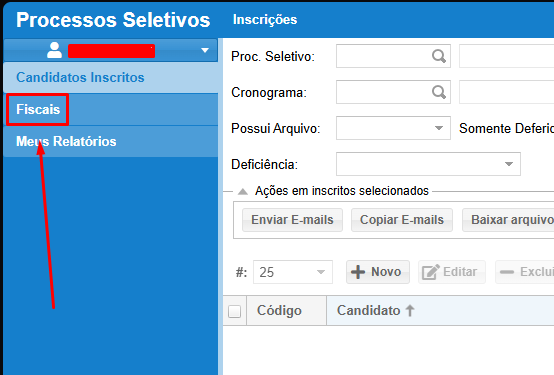Focus the Proc. Seletivo code input
The height and width of the screenshot is (375, 554).
393,56
